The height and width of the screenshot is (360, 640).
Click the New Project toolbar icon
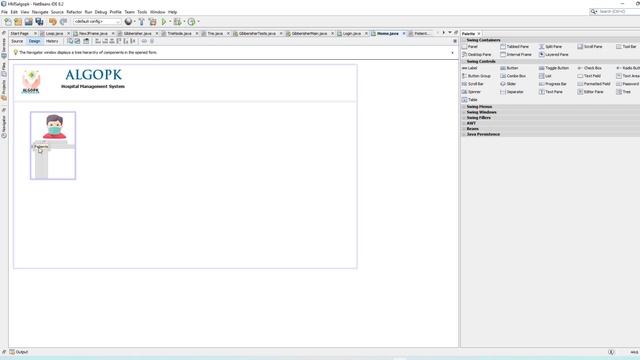point(18,22)
